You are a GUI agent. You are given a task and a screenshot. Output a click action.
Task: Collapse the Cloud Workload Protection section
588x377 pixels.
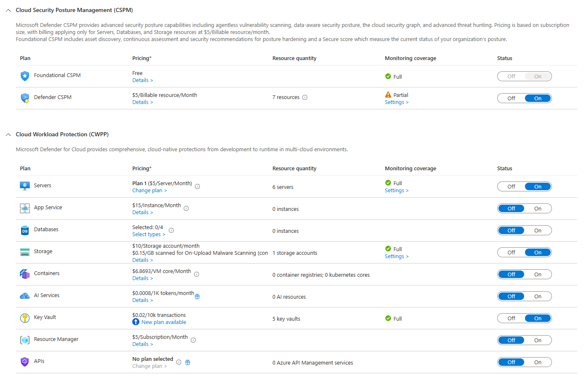click(x=8, y=135)
